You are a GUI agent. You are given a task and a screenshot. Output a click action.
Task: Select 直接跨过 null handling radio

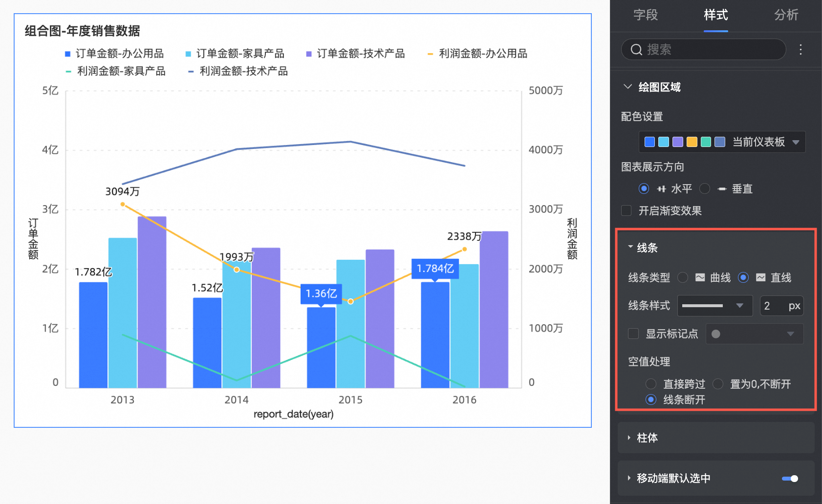651,384
